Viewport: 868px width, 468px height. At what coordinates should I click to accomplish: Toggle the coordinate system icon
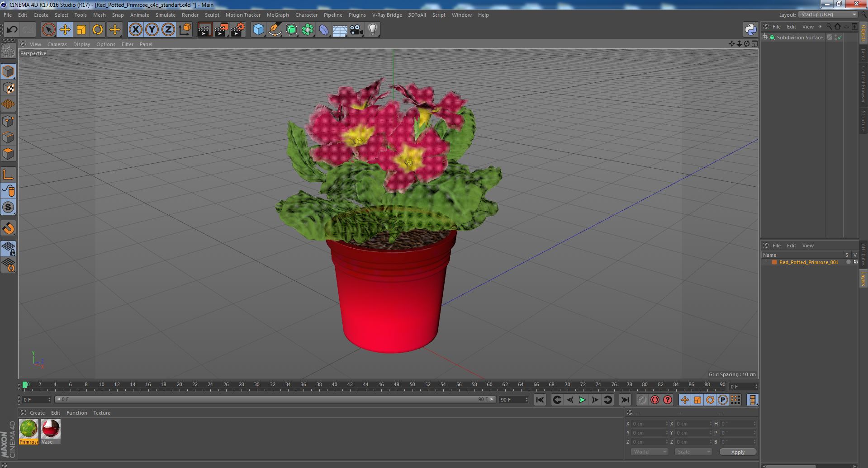pos(185,30)
